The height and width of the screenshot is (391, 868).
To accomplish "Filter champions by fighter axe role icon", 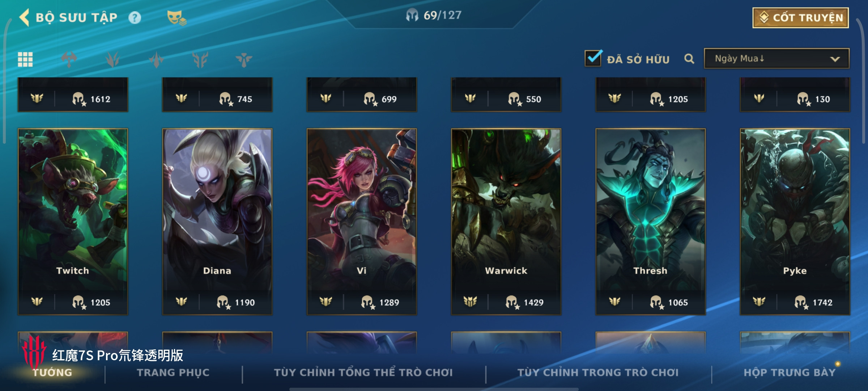I will (x=69, y=59).
